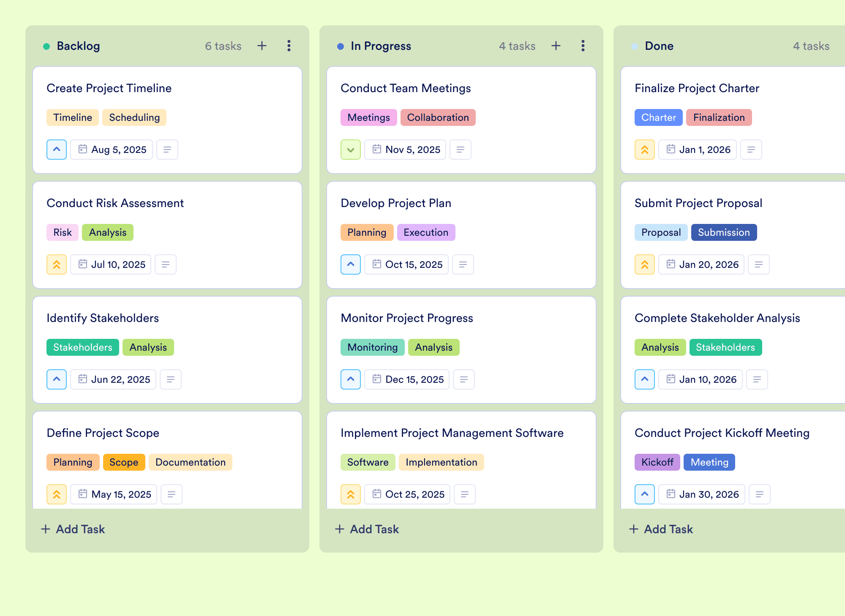
Task: Open high priority selector on Conduct Risk Assessment
Action: tap(57, 264)
